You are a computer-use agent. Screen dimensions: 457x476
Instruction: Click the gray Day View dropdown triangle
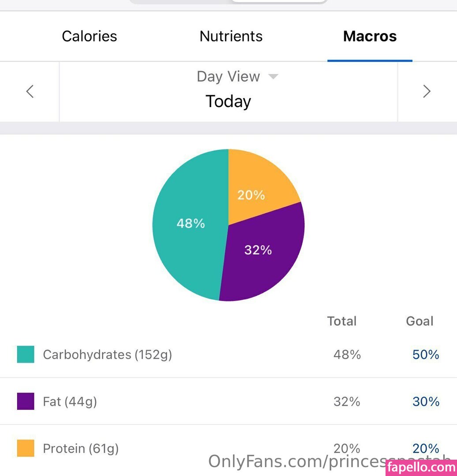click(x=273, y=77)
